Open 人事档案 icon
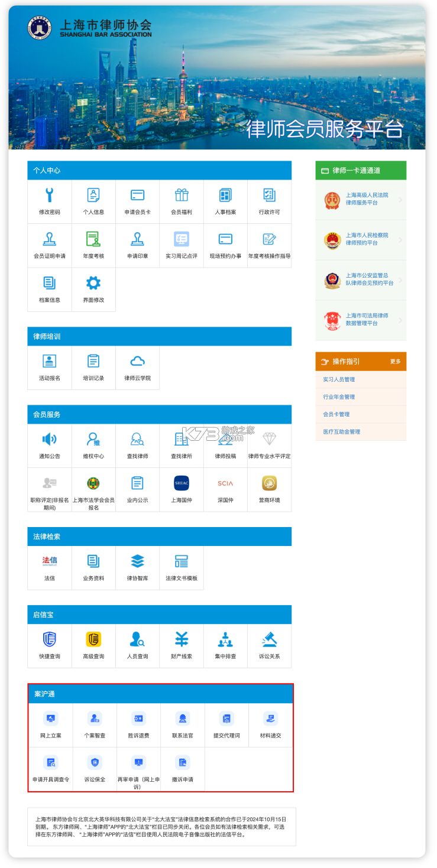 point(225,195)
